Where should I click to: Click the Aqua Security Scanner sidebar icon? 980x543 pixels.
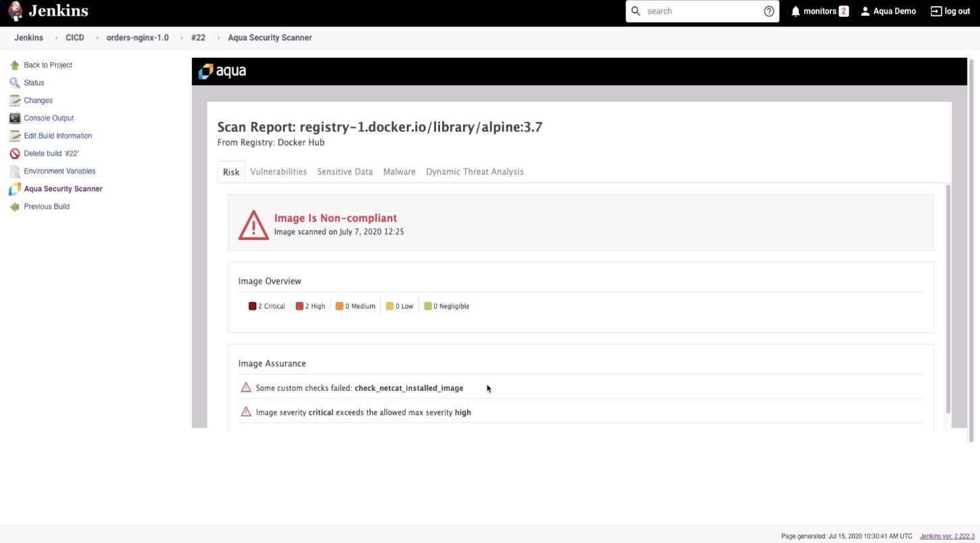point(15,189)
